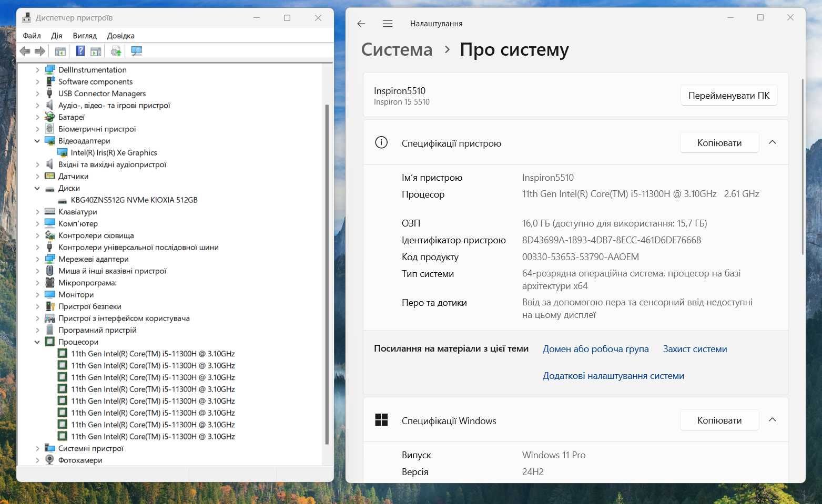Click the Inspiron 15 5510 model text
The height and width of the screenshot is (504, 822).
click(401, 102)
